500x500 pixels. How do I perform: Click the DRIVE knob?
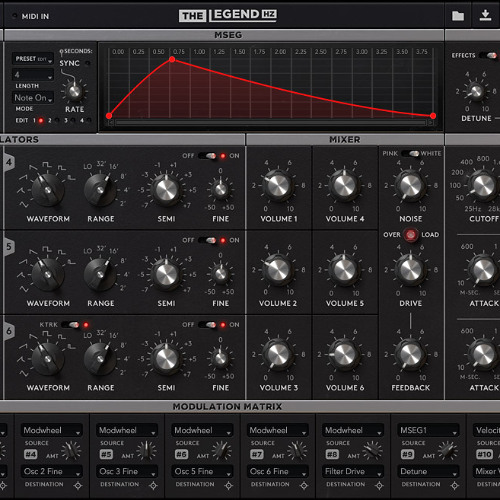pos(410,270)
